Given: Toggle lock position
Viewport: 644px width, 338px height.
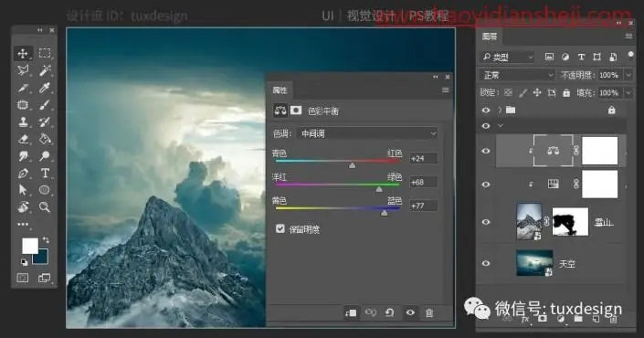Looking at the screenshot, I should (537, 93).
